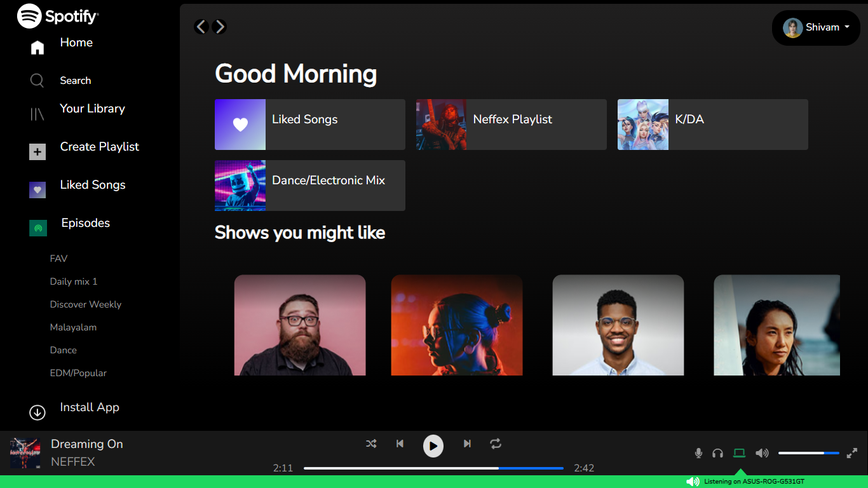Open Liked Songs from the sidebar
The image size is (868, 488).
pos(93,185)
